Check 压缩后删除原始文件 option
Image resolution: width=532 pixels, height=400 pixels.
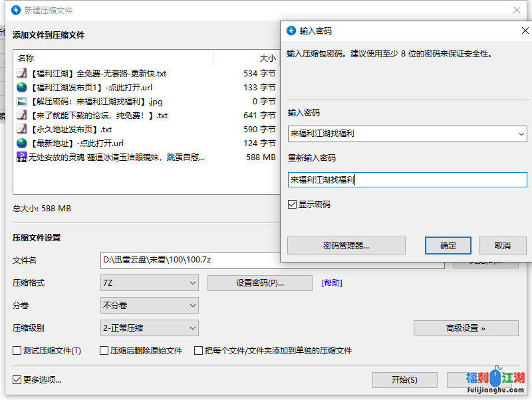click(104, 351)
